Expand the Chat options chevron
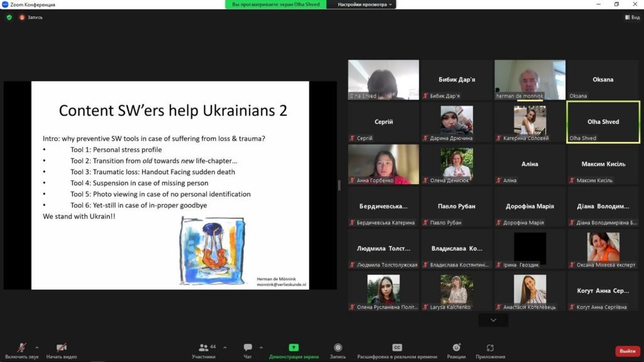This screenshot has height=362, width=644. tap(261, 347)
